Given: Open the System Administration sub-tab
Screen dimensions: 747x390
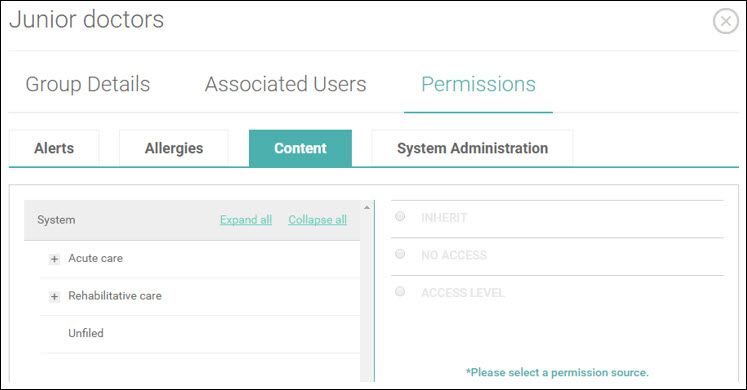Looking at the screenshot, I should pos(472,148).
